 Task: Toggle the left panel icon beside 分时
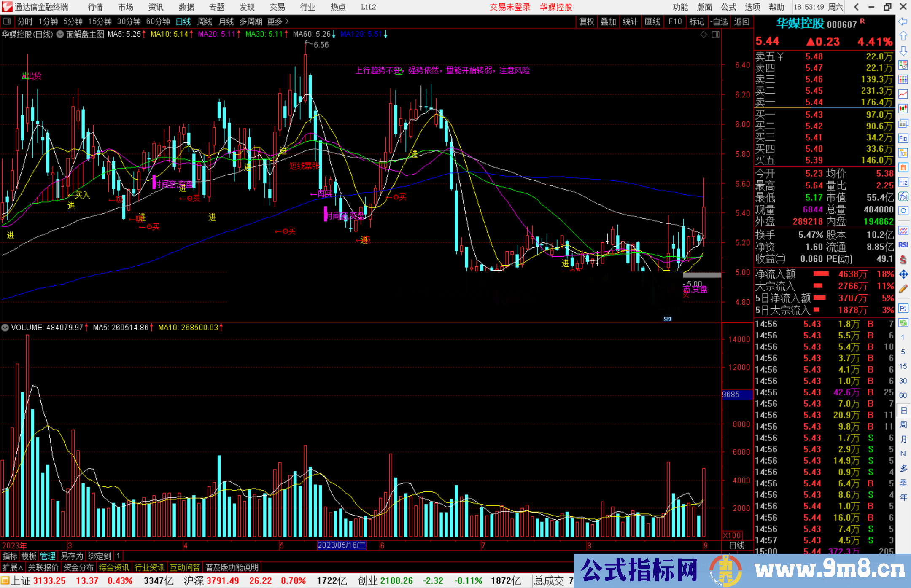click(x=7, y=21)
